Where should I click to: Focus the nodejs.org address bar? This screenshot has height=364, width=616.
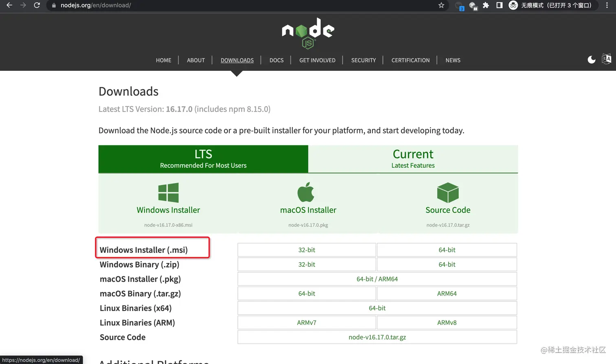click(243, 5)
